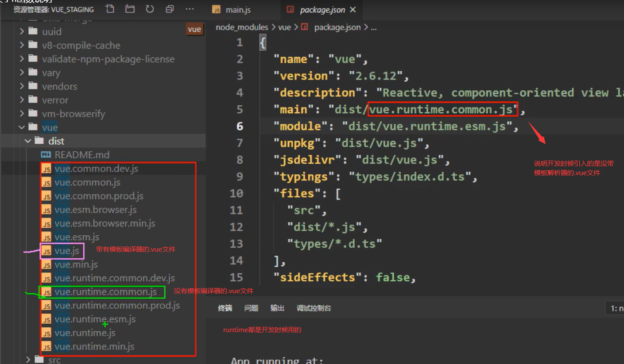Collapse the vue folder chevron

point(22,127)
